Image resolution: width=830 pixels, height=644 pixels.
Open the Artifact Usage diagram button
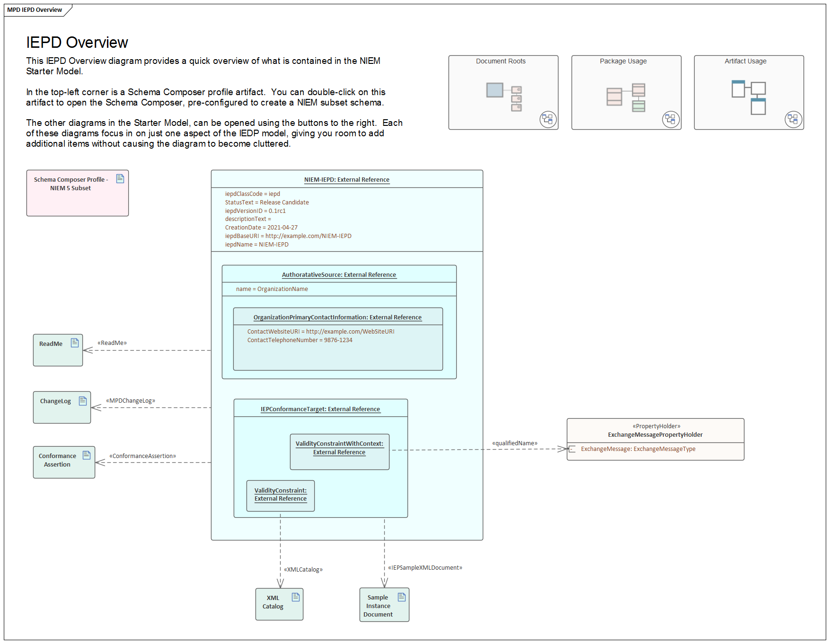pos(749,93)
